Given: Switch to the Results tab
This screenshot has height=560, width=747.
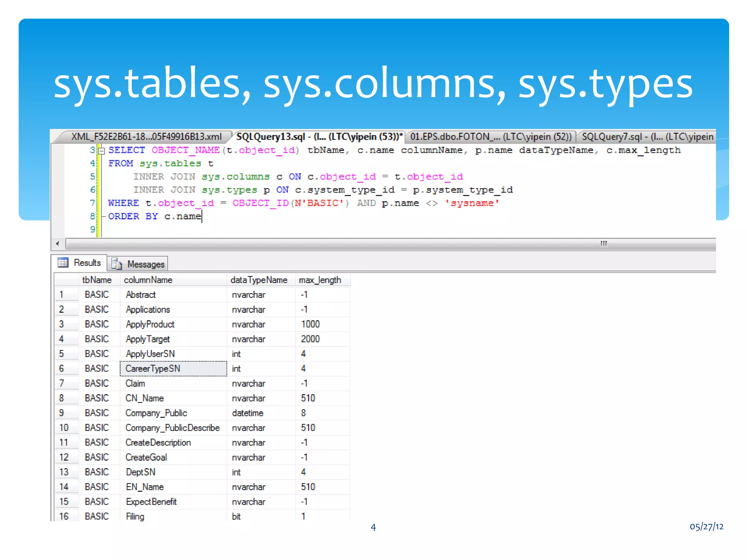Looking at the screenshot, I should [x=87, y=262].
